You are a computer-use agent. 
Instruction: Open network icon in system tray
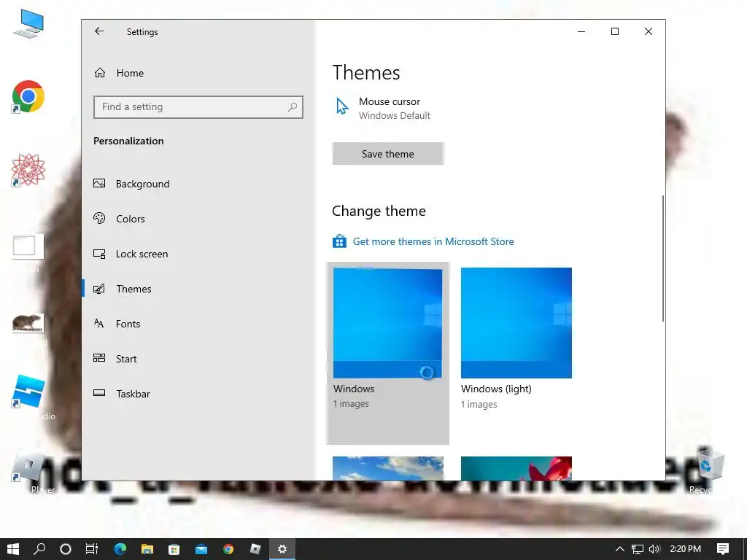(x=638, y=549)
